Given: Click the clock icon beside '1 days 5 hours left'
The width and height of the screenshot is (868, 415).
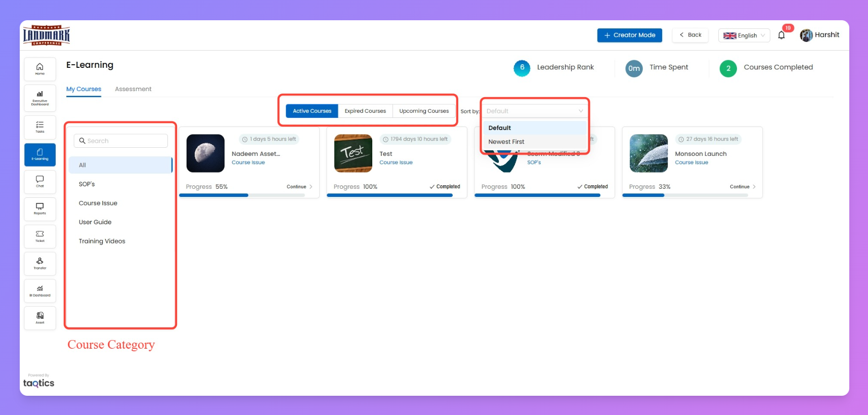Looking at the screenshot, I should click(x=245, y=139).
